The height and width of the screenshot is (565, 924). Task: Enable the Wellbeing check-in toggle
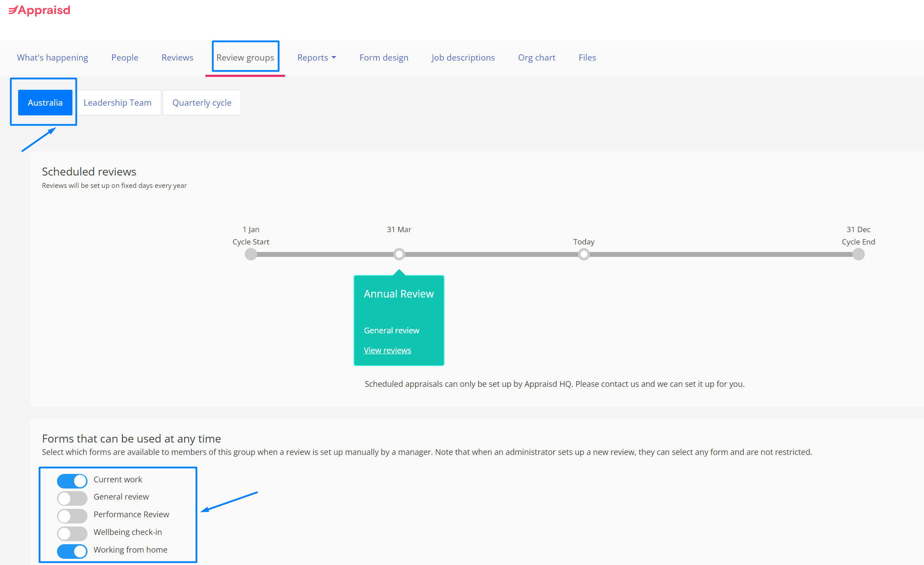click(x=72, y=534)
